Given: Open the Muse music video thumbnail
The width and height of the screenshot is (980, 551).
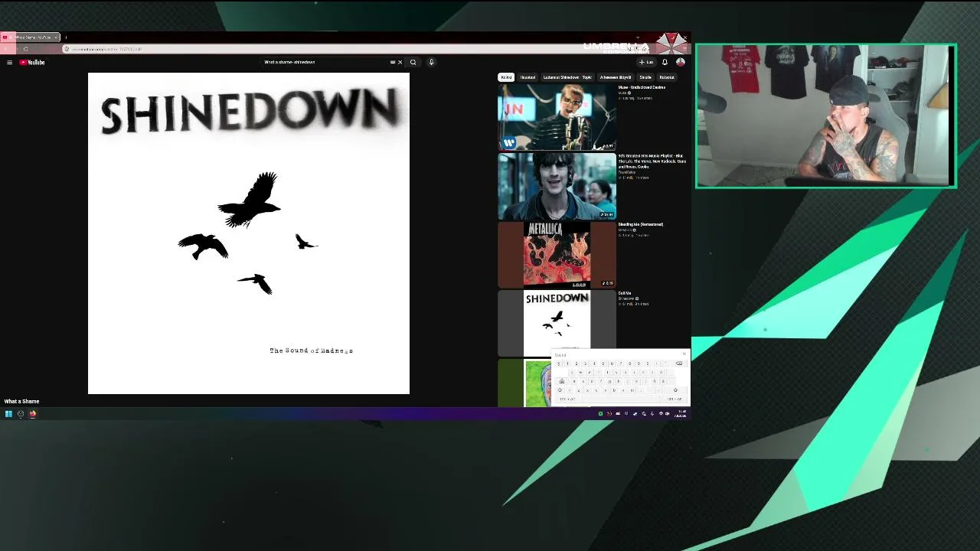Looking at the screenshot, I should point(557,116).
